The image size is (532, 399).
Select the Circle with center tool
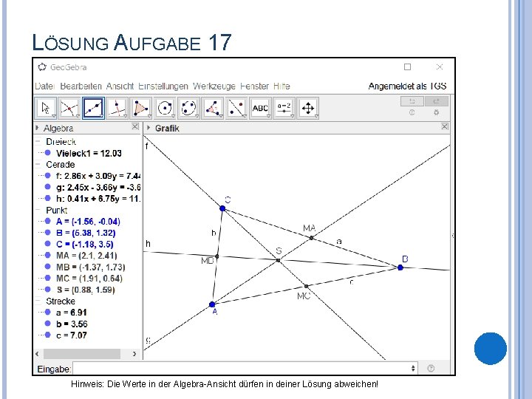point(165,108)
